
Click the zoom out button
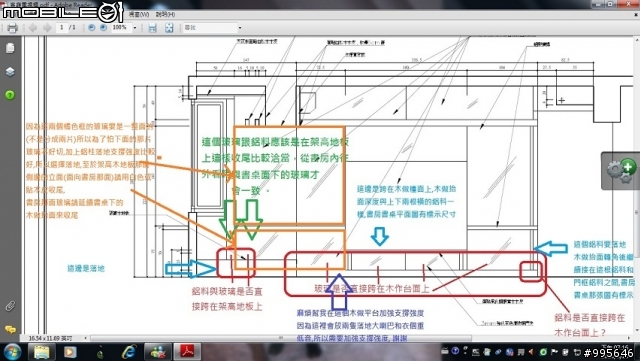pyautogui.click(x=91, y=27)
